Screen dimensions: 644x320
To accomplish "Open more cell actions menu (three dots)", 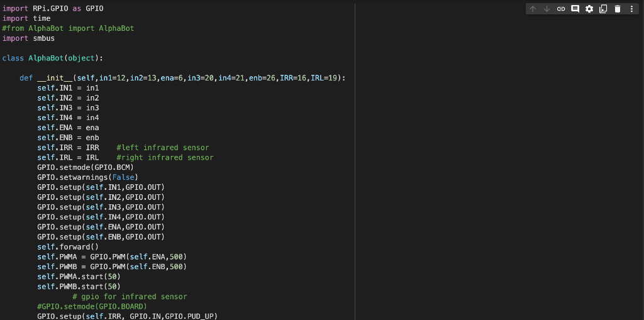I will [631, 9].
